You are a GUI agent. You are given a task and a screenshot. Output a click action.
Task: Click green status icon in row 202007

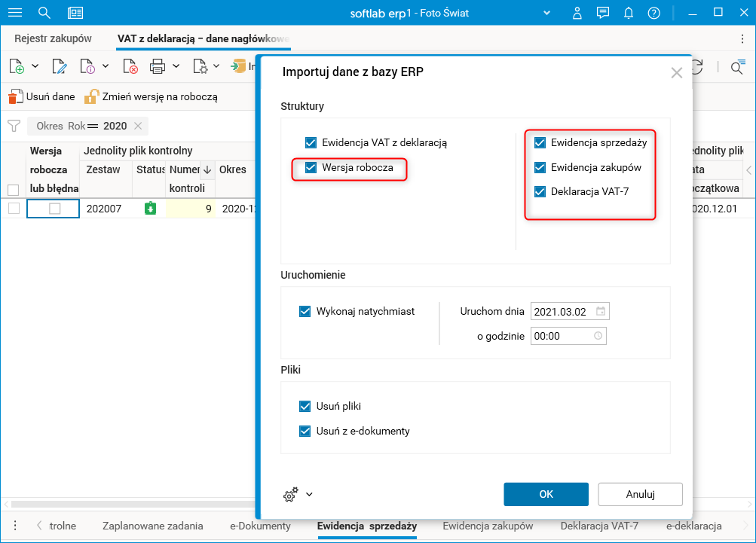[x=151, y=209]
